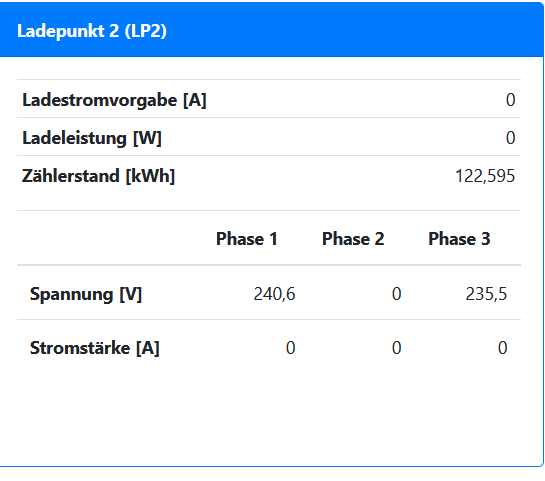The image size is (545, 481).
Task: Select the Spannung [V] row label
Action: point(86,294)
